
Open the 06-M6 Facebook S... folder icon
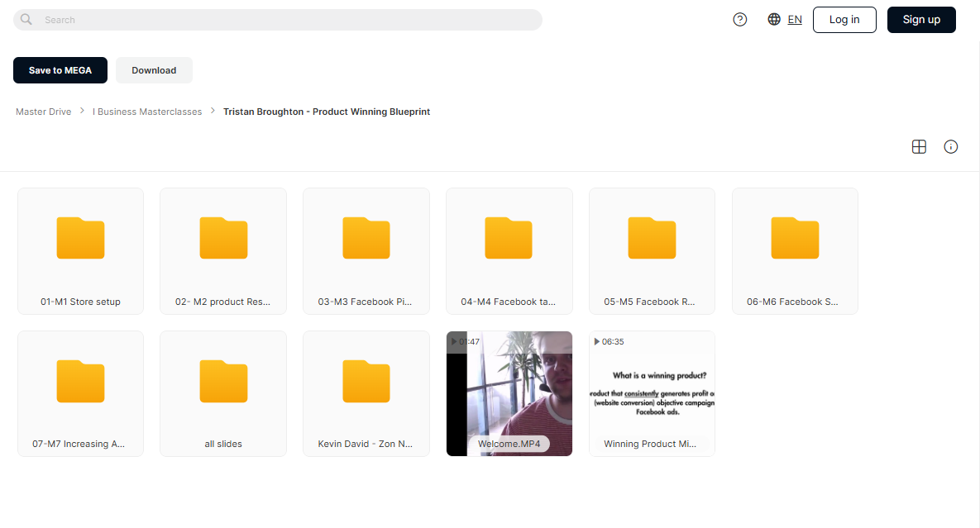(x=795, y=238)
